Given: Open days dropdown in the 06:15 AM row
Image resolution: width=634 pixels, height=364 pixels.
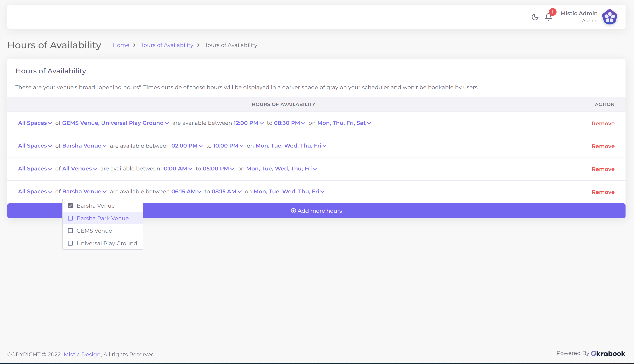Looking at the screenshot, I should (x=289, y=191).
